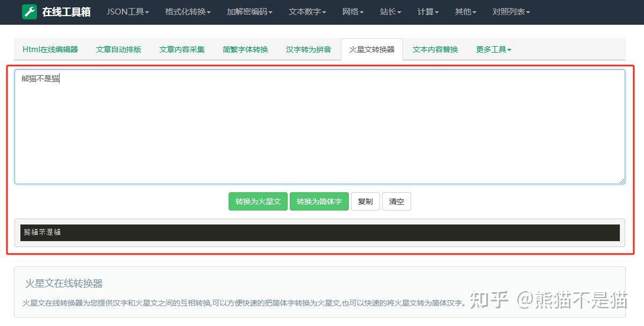Open the 文章内容采集 tab
The height and width of the screenshot is (326, 644).
182,49
